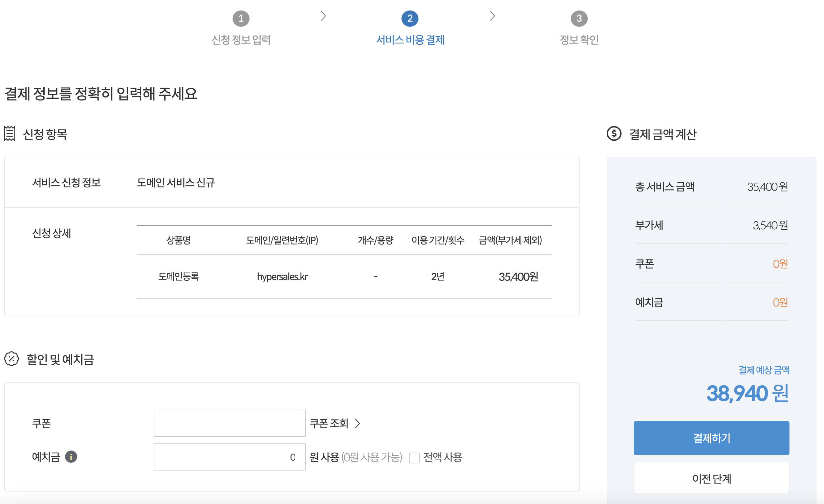Enable the 전액 사용 checkbox
The height and width of the screenshot is (504, 824).
coord(414,458)
